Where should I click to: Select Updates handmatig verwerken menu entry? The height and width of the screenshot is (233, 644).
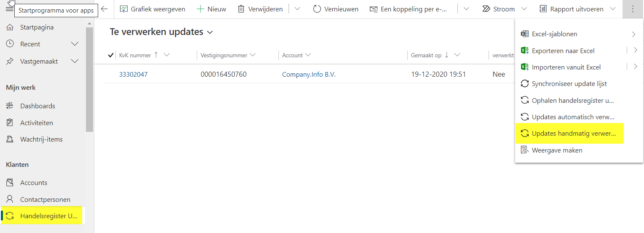point(573,134)
